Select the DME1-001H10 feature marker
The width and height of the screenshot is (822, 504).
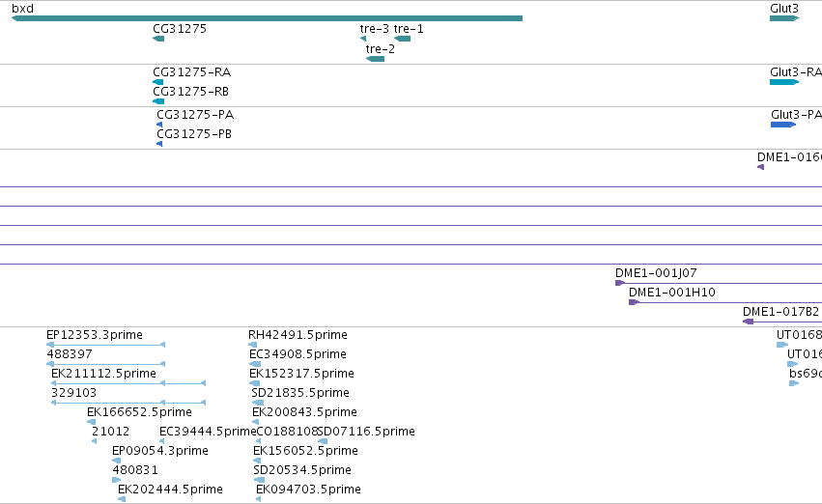(x=634, y=303)
